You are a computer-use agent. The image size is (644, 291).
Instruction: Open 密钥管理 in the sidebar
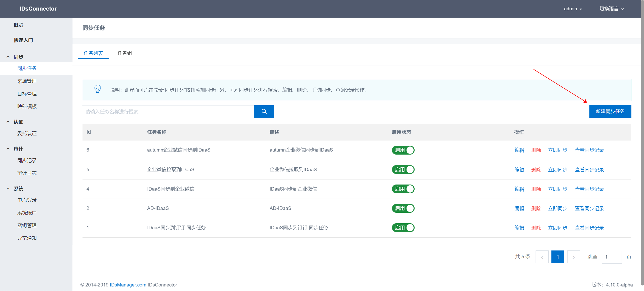click(27, 225)
